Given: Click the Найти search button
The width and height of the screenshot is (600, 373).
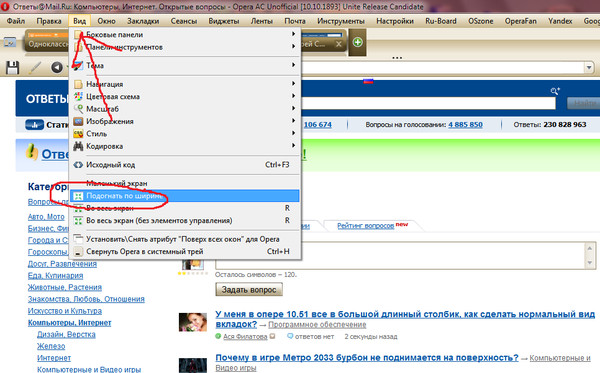Looking at the screenshot, I should pos(583,103).
